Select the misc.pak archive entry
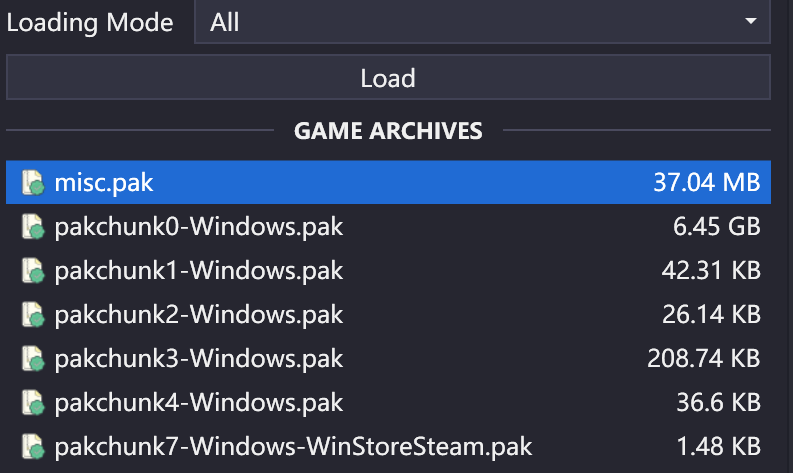 coord(104,183)
